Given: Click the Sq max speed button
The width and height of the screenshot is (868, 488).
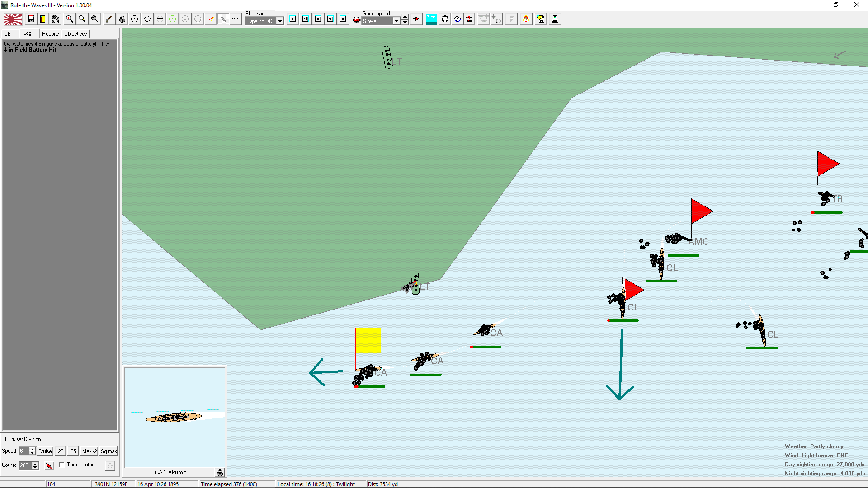Looking at the screenshot, I should 108,451.
